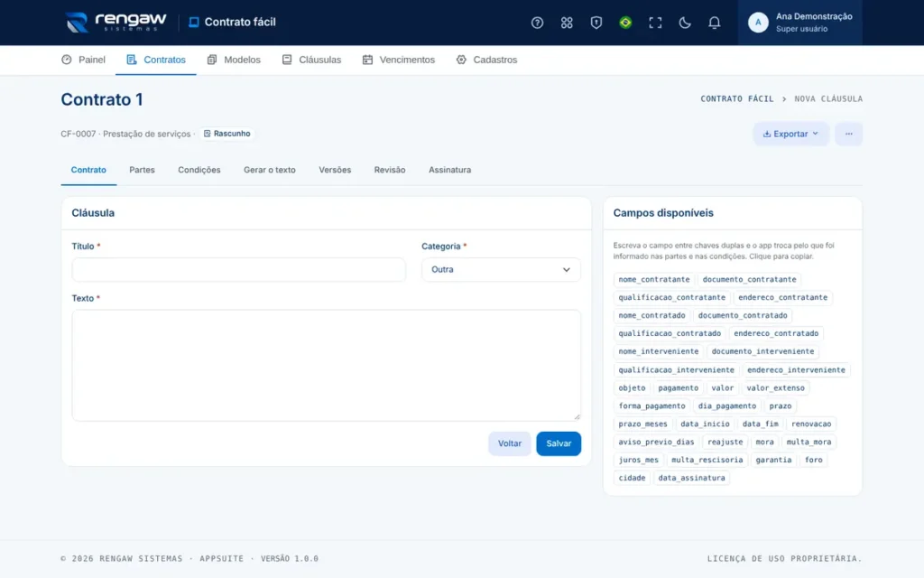Click the Voltar button
The height and width of the screenshot is (578, 924).
(509, 443)
